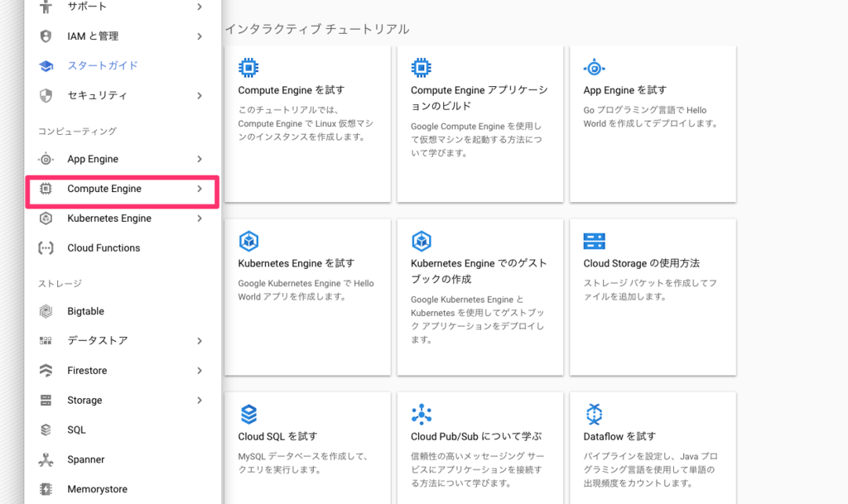Click the データストア label in sidebar
This screenshot has width=848, height=504.
coord(98,341)
